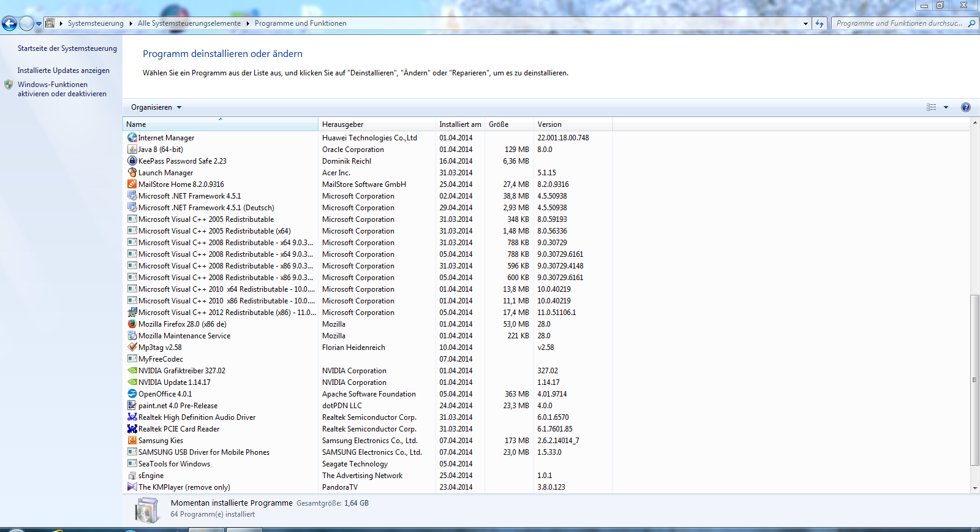Sort list by the Version column
Viewport: 980px width, 532px height.
point(573,124)
